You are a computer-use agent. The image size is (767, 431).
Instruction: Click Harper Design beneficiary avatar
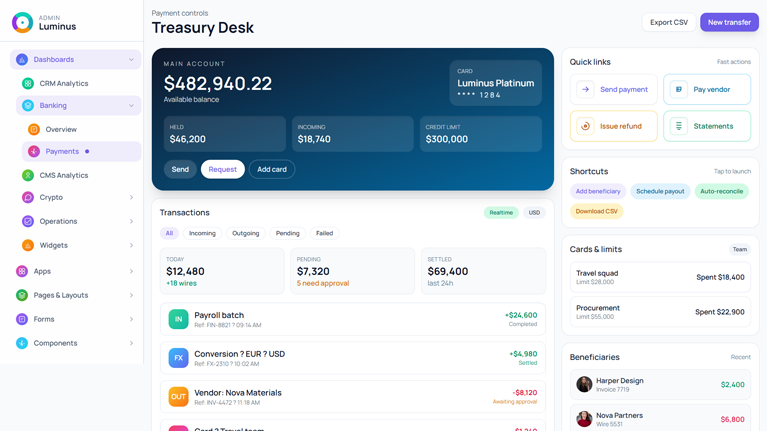(584, 384)
